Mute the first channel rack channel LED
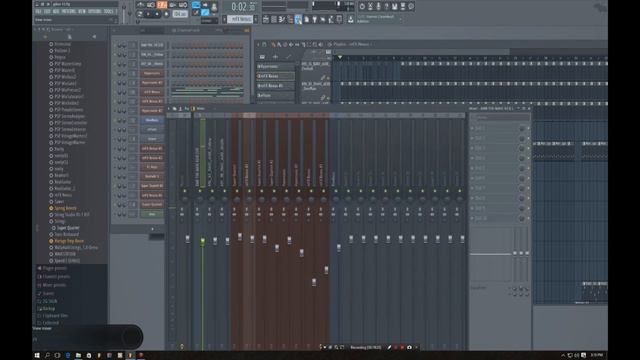 (116, 45)
